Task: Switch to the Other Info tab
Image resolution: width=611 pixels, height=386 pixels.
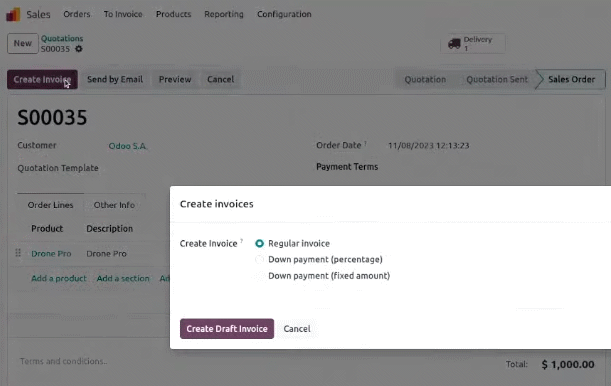Action: pos(114,205)
